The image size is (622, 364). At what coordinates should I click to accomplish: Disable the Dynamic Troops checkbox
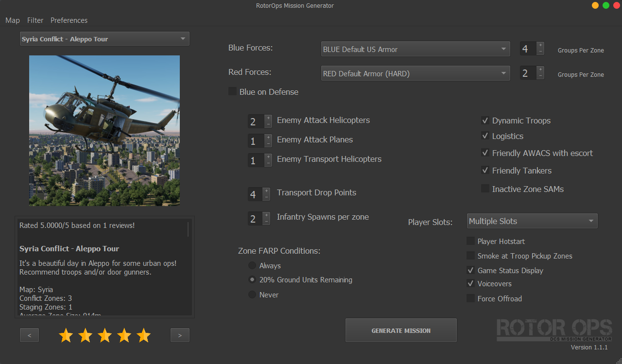tap(485, 120)
